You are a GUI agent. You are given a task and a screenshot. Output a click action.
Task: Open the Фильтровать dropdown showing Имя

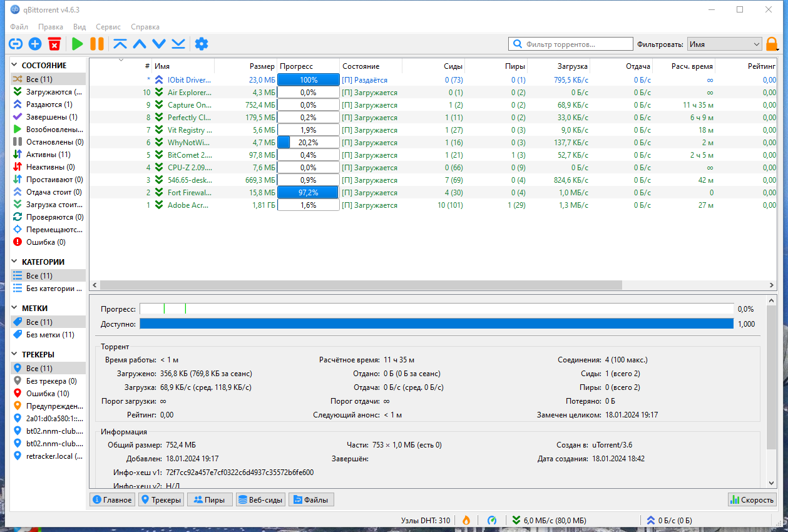(x=724, y=44)
